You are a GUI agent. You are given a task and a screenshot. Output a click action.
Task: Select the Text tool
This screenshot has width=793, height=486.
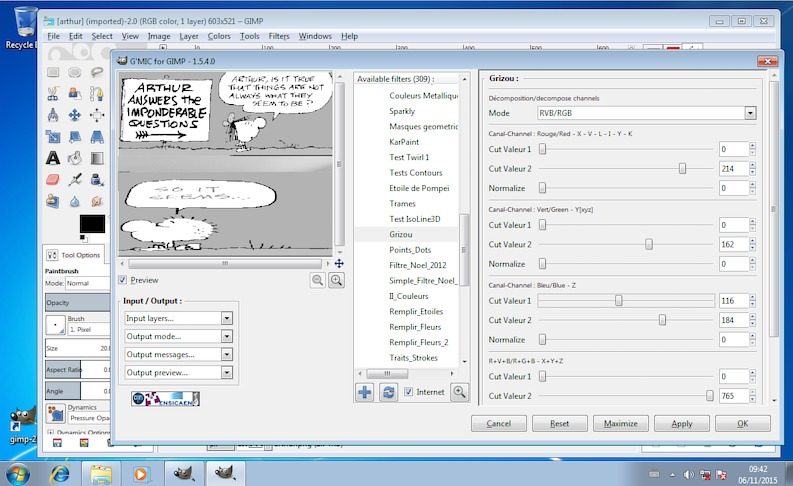53,158
